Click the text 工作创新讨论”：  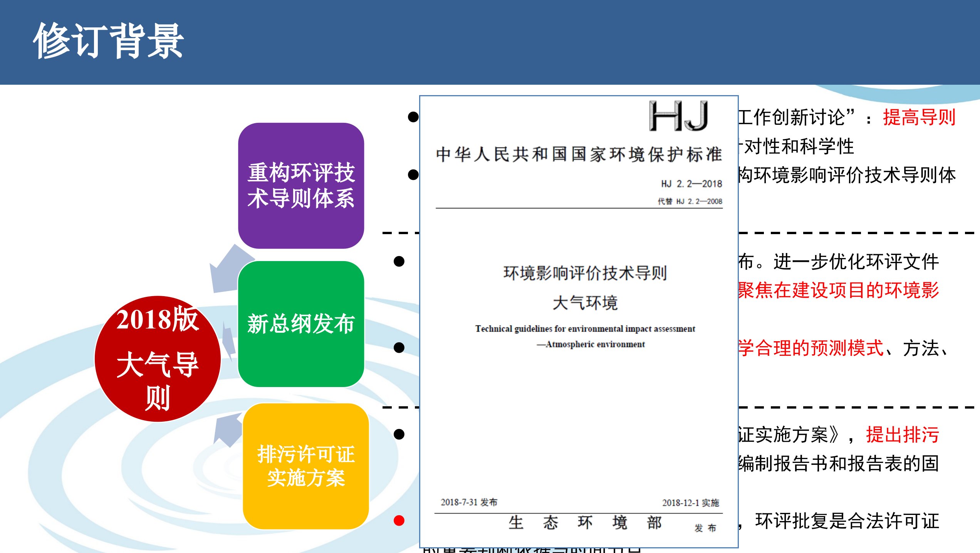click(x=805, y=117)
